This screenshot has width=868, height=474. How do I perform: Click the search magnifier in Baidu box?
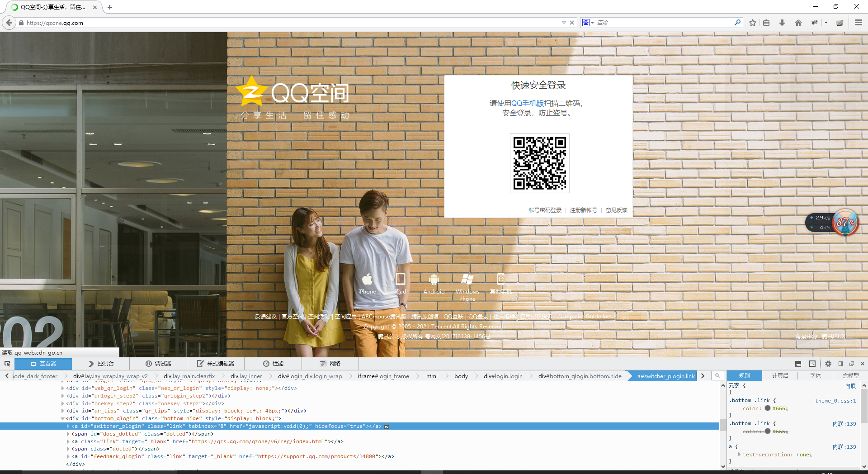pyautogui.click(x=738, y=23)
